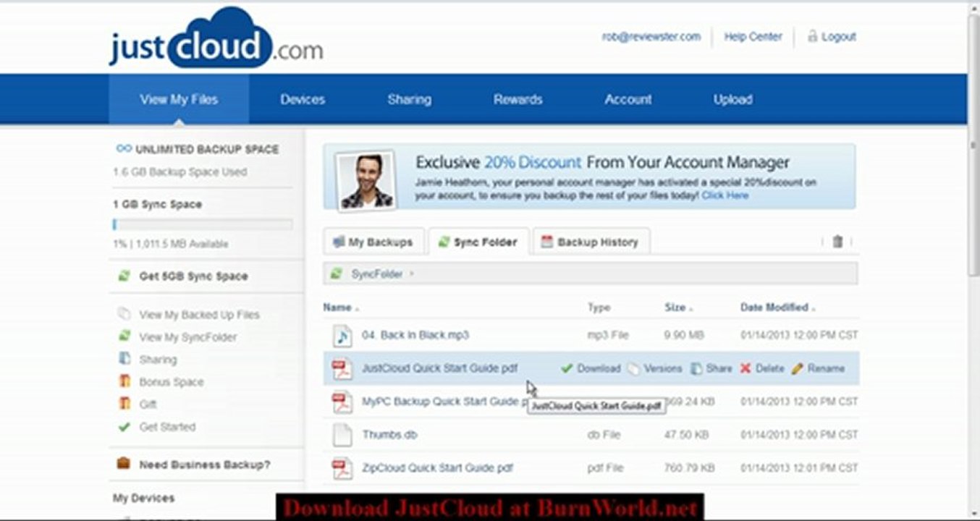Image resolution: width=980 pixels, height=521 pixels.
Task: Open the Help Center link
Action: tap(753, 36)
